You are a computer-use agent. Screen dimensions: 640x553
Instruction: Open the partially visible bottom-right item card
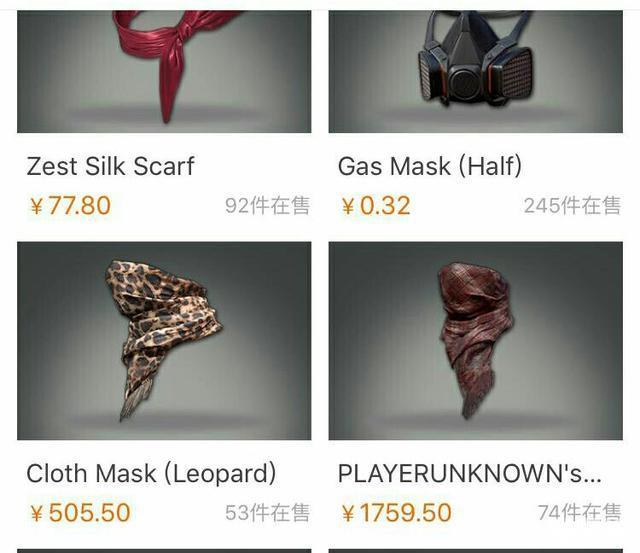point(476,551)
